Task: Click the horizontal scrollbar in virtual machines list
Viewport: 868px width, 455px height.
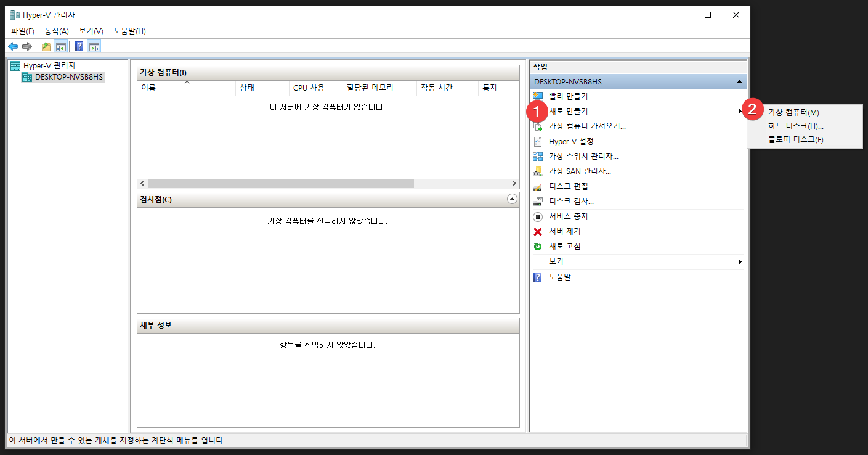Action: click(x=280, y=184)
